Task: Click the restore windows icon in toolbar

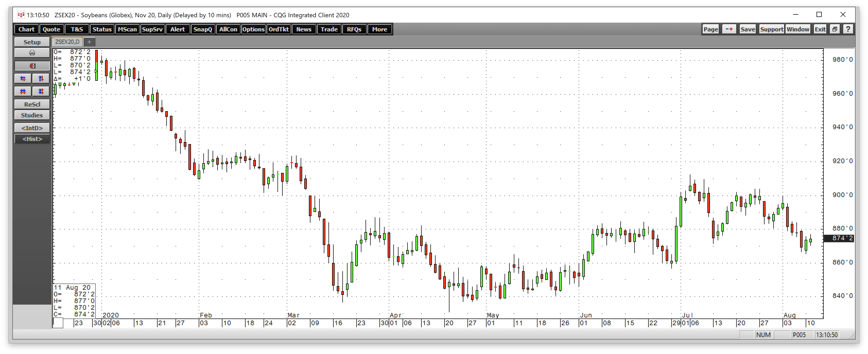Action: pyautogui.click(x=834, y=29)
